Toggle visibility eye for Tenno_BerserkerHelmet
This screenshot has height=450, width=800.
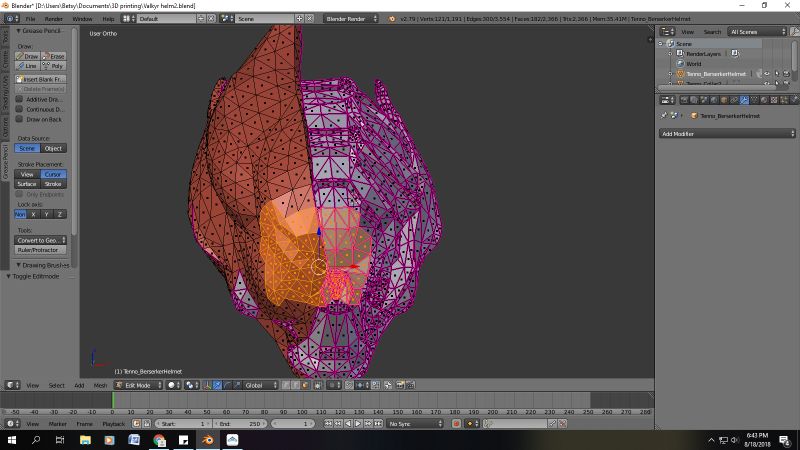coord(767,74)
